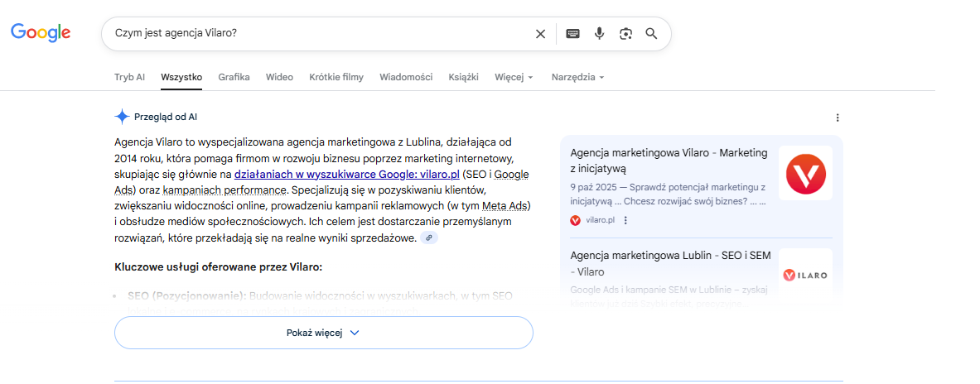Open the AI overview three-dot menu
Image resolution: width=980 pixels, height=384 pixels.
pyautogui.click(x=838, y=118)
